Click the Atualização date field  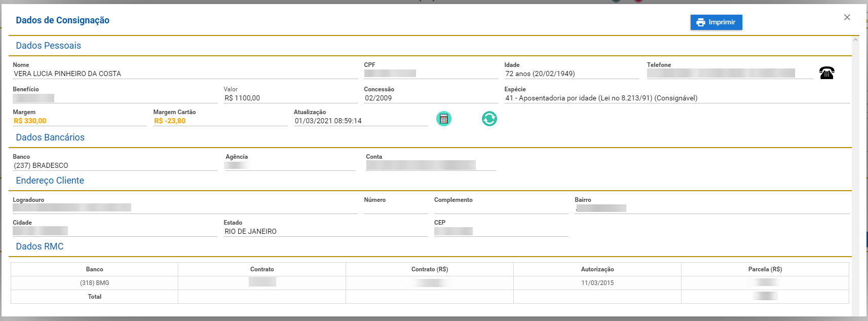tap(361, 121)
